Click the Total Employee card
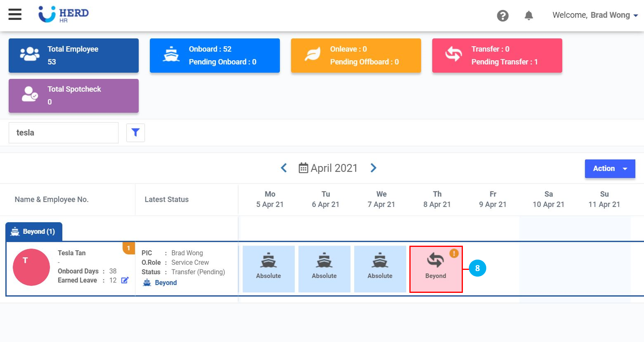This screenshot has height=342, width=644. [x=74, y=55]
